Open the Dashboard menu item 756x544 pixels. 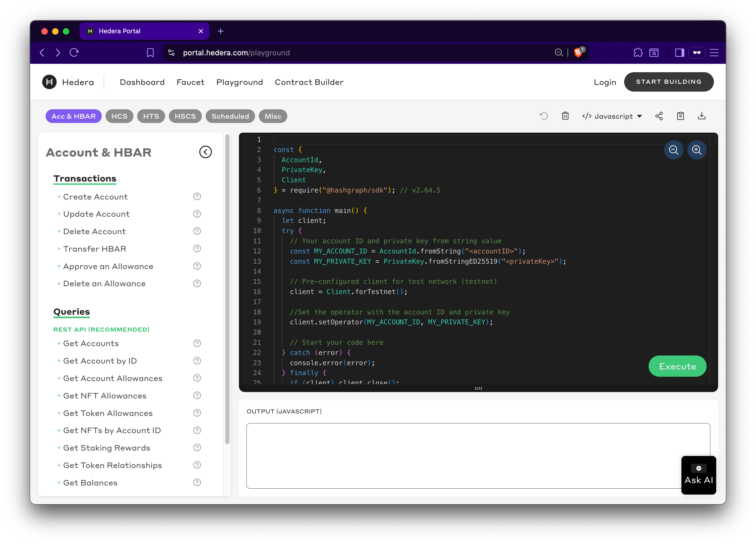142,82
